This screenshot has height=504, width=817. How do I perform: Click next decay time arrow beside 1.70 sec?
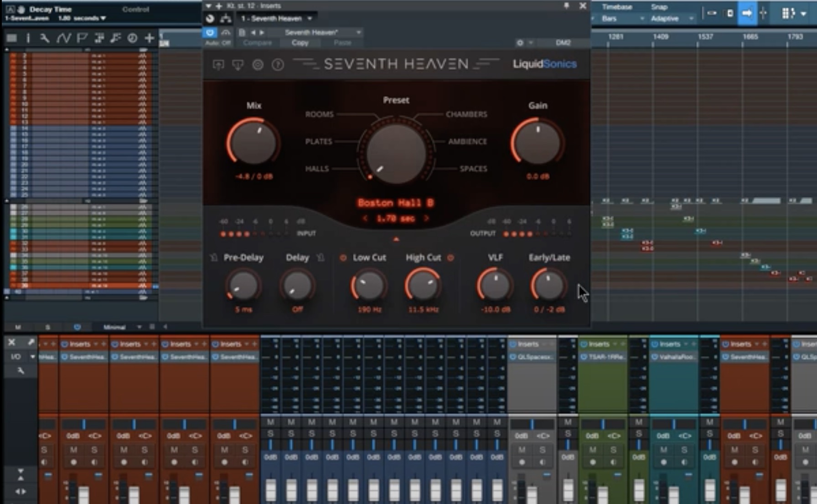point(426,219)
